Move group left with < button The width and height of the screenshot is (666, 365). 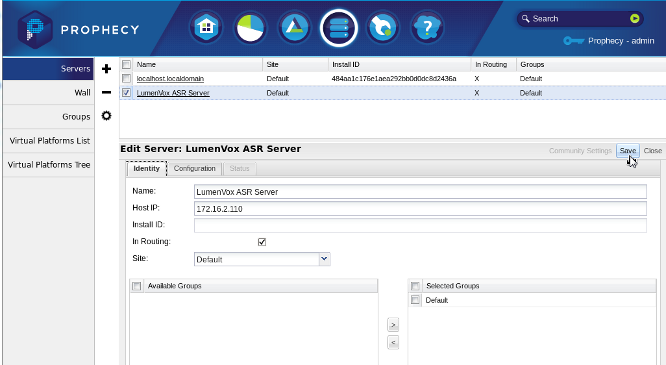point(393,342)
